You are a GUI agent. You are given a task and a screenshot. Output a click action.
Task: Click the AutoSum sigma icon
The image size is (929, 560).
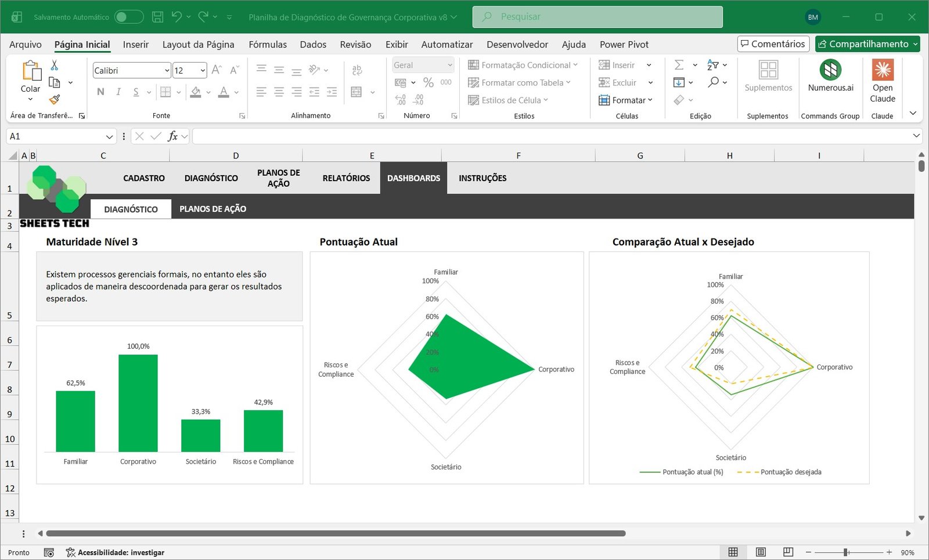[x=679, y=65]
